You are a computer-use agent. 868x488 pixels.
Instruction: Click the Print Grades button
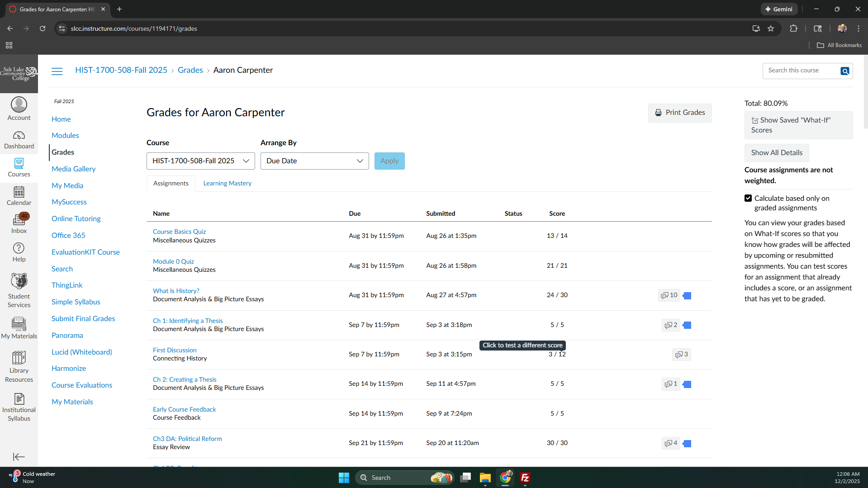pyautogui.click(x=679, y=113)
